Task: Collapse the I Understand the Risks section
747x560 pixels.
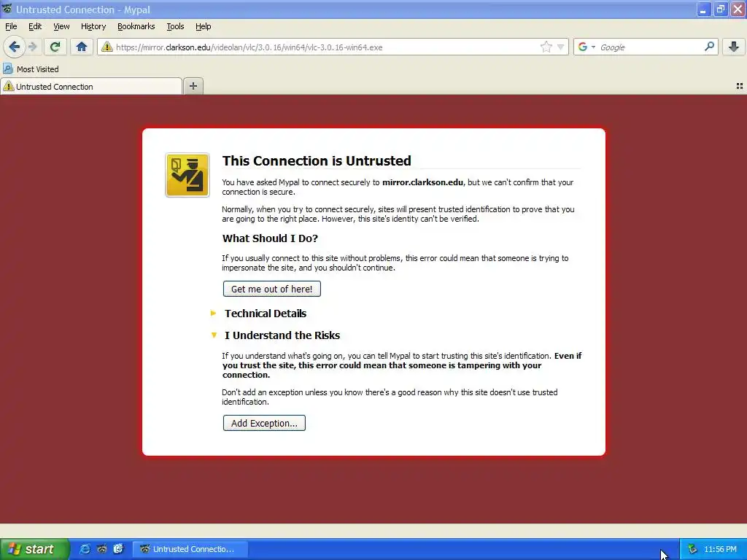Action: coord(275,335)
